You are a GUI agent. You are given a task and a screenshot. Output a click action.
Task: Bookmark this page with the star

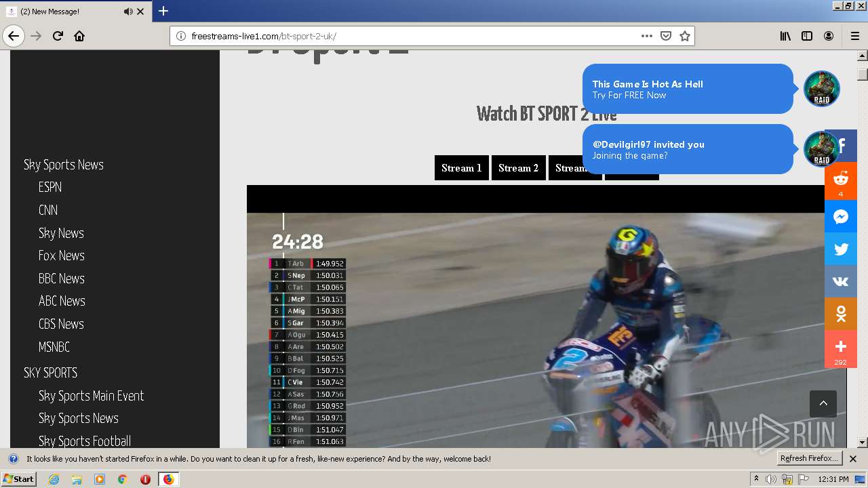click(x=685, y=36)
